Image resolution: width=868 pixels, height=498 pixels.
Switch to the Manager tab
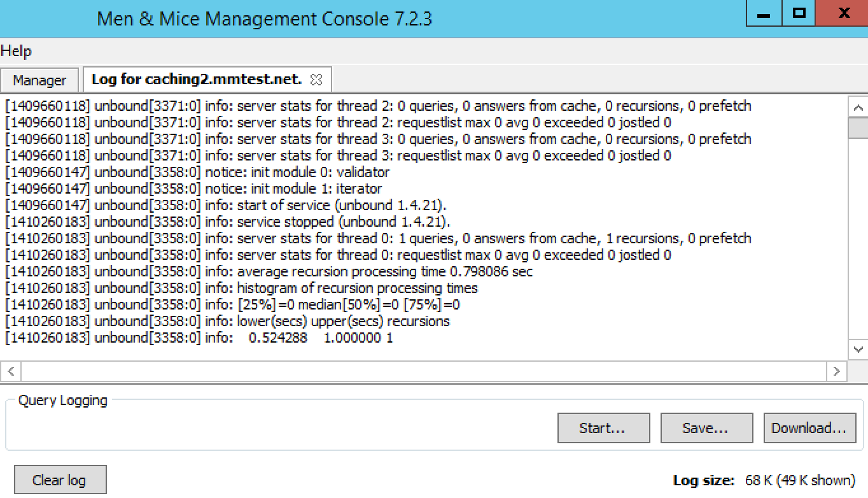39,80
